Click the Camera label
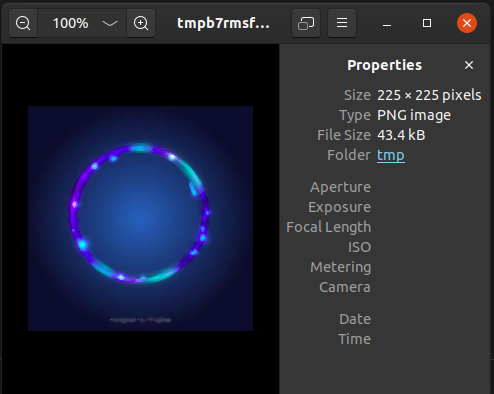This screenshot has width=494, height=394. [x=345, y=287]
